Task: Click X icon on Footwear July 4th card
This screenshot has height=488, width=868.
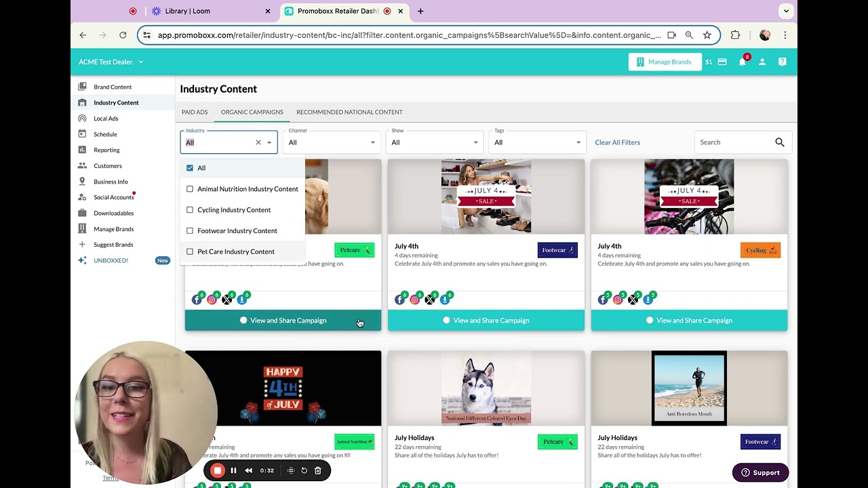Action: coord(430,300)
